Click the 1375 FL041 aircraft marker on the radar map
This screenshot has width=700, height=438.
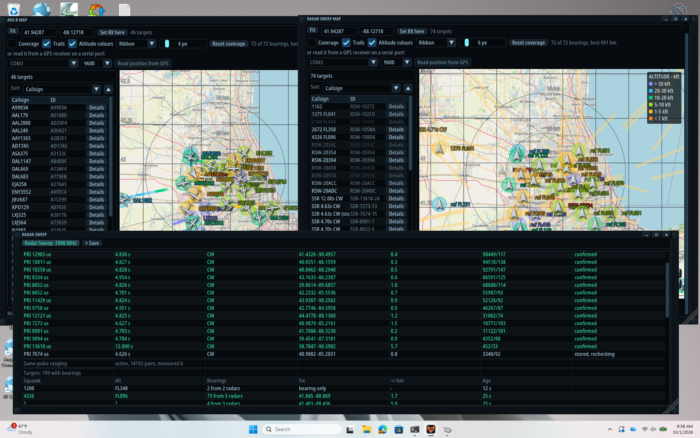[439, 149]
